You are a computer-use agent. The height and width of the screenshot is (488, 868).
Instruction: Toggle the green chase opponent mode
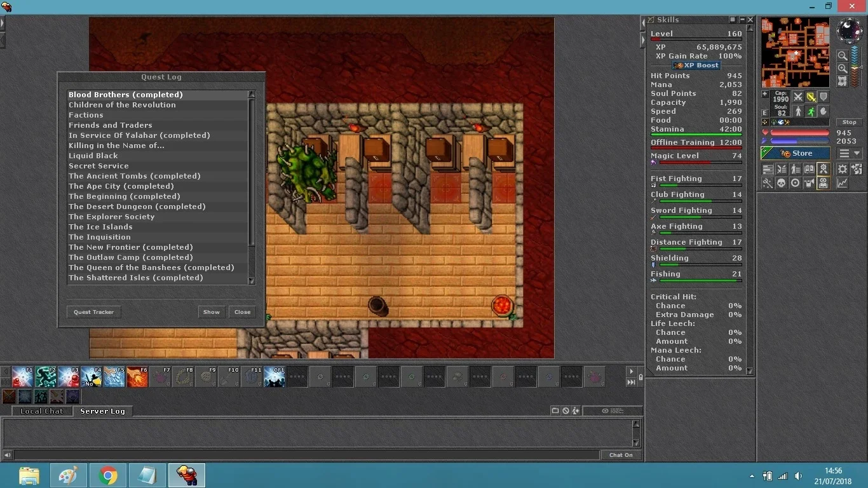click(811, 111)
